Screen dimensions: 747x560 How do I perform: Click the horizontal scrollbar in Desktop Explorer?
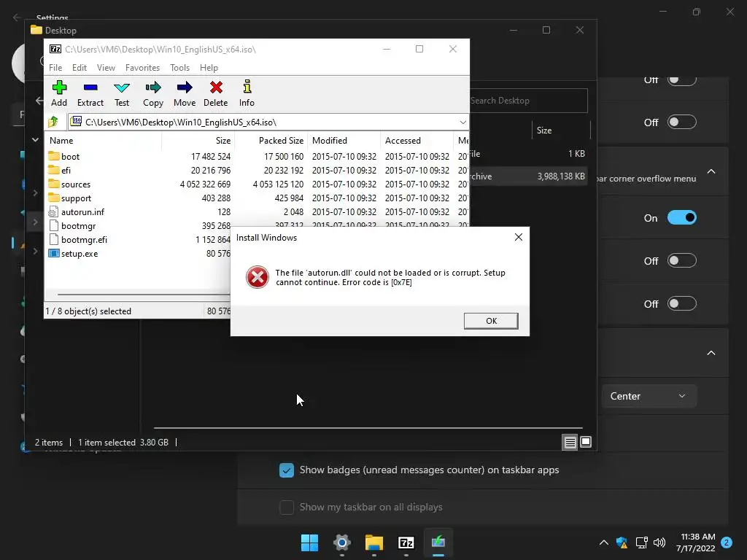click(x=368, y=427)
